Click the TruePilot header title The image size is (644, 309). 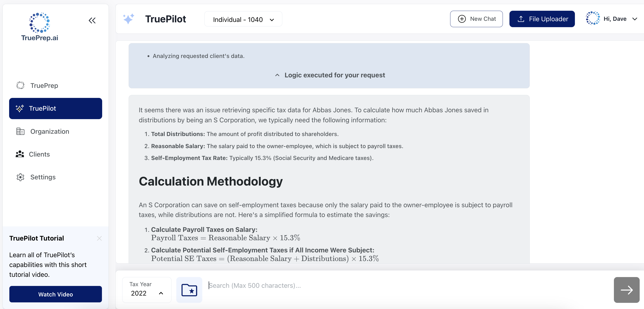[166, 19]
